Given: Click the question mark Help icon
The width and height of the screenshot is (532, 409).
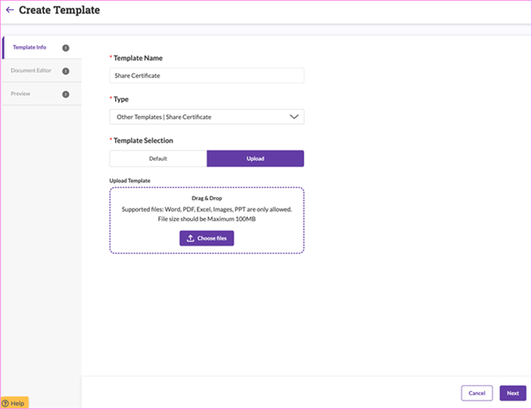Looking at the screenshot, I should [5, 404].
